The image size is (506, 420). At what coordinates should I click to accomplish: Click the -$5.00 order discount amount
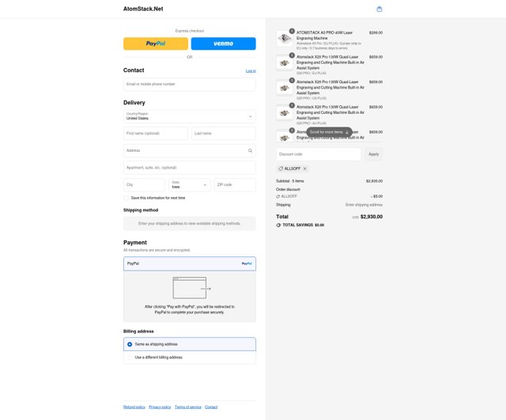(376, 196)
